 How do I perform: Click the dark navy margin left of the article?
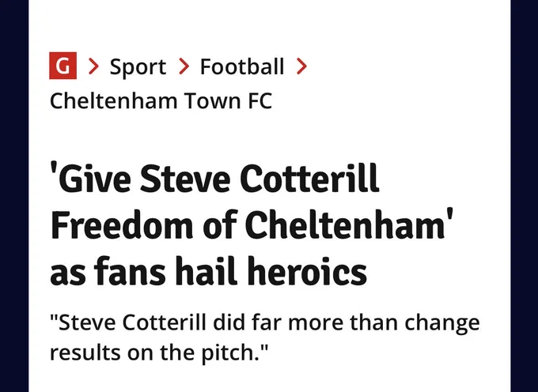(14, 196)
